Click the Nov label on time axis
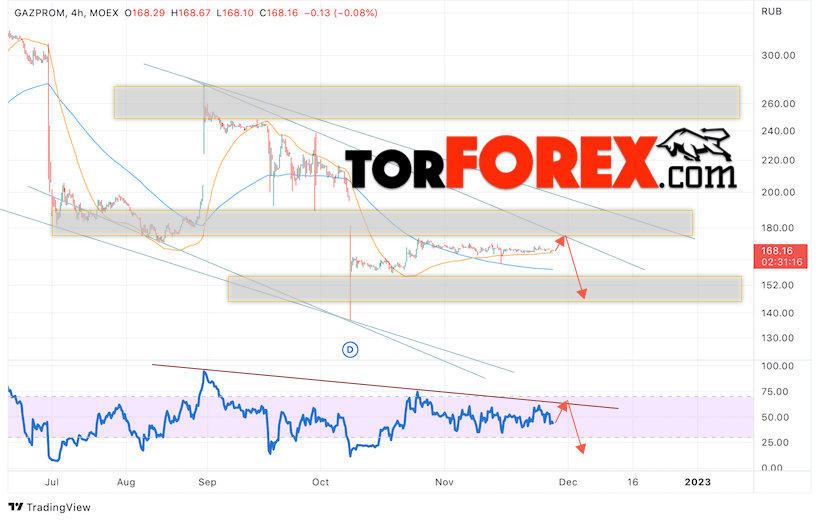This screenshot has height=521, width=819. (444, 482)
